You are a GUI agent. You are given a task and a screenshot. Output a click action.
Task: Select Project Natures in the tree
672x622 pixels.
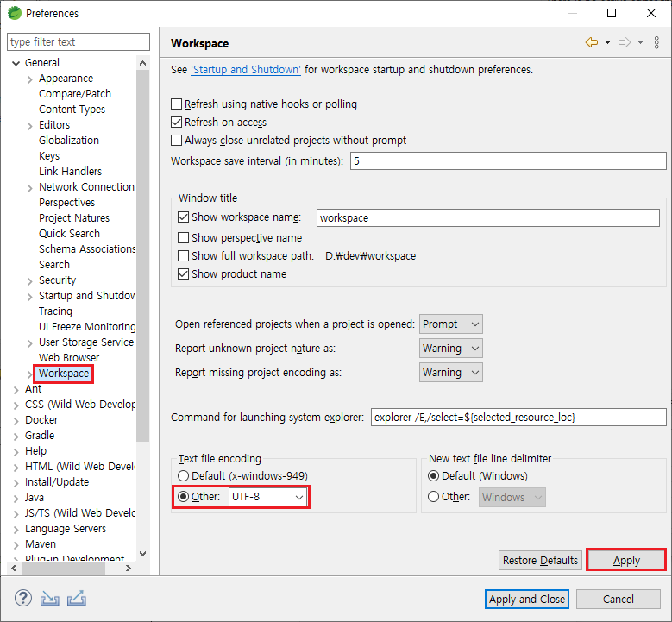point(74,217)
